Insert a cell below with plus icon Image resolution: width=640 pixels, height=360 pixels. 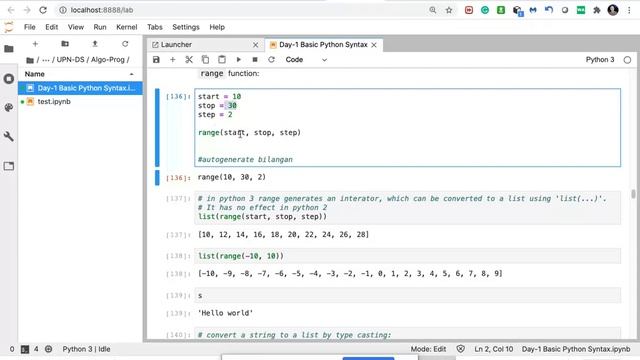(x=173, y=60)
